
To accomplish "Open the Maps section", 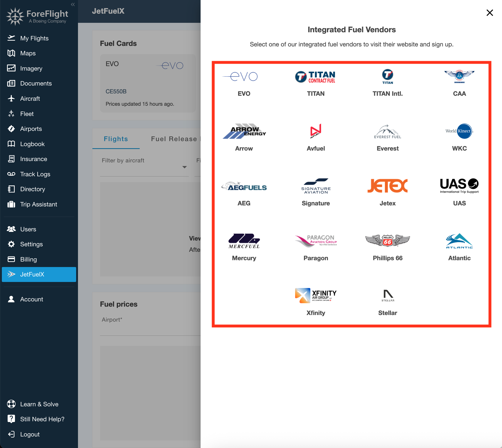I will (x=39, y=53).
